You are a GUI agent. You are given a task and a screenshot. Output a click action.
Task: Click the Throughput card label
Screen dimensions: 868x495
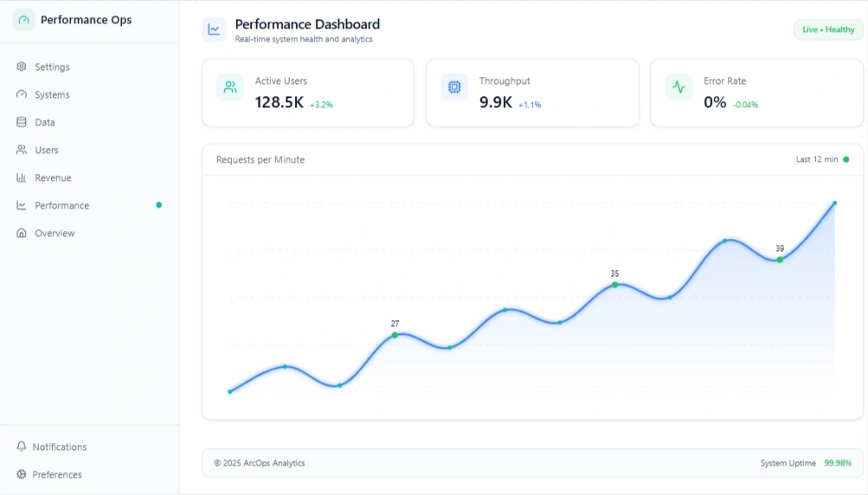click(x=505, y=80)
